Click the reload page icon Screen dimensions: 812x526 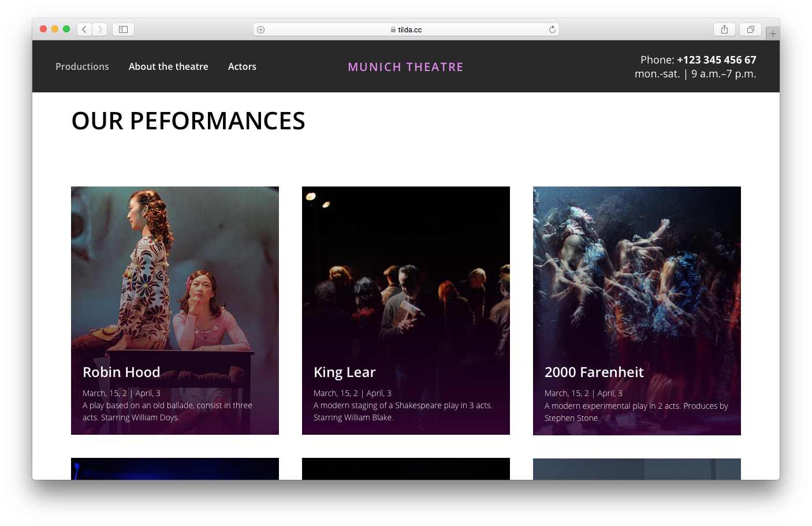[552, 29]
